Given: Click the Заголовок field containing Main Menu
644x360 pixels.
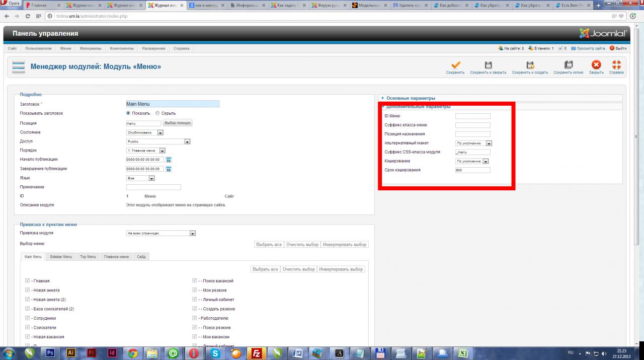Looking at the screenshot, I should pos(173,104).
